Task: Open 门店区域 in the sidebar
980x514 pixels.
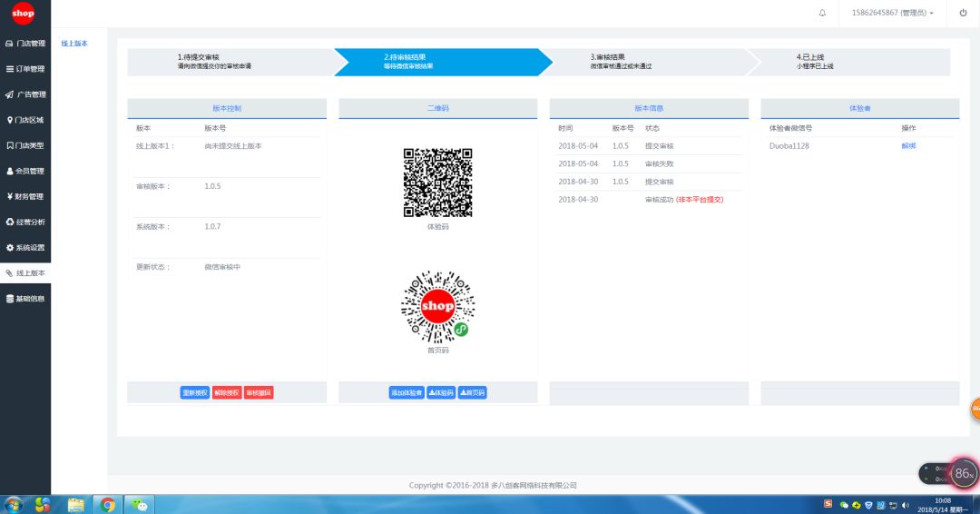Action: pyautogui.click(x=25, y=120)
